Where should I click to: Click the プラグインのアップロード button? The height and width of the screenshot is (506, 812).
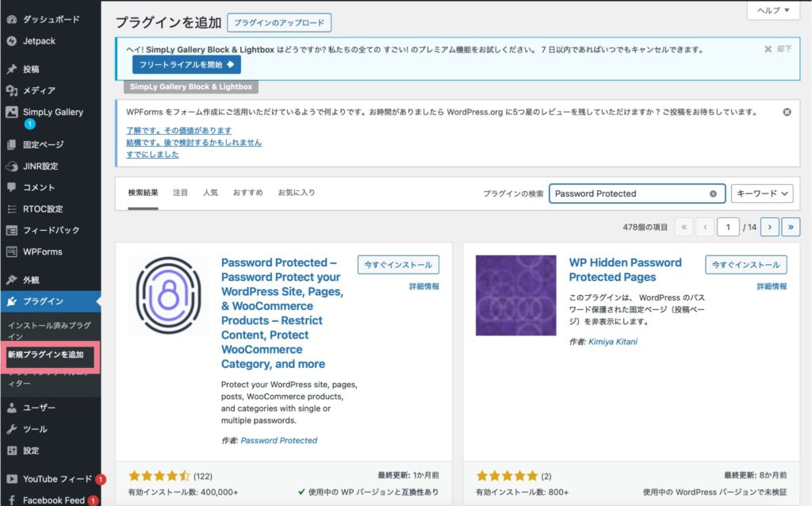coord(279,22)
